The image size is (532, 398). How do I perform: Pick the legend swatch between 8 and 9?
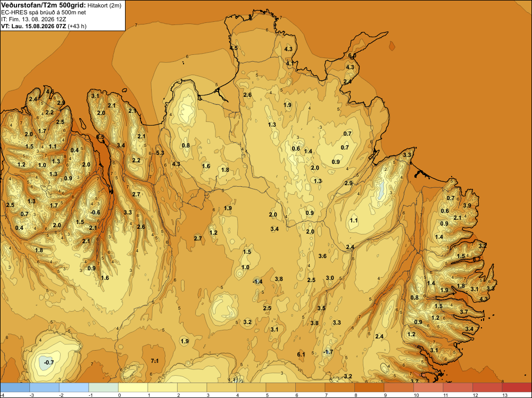[x=369, y=387]
